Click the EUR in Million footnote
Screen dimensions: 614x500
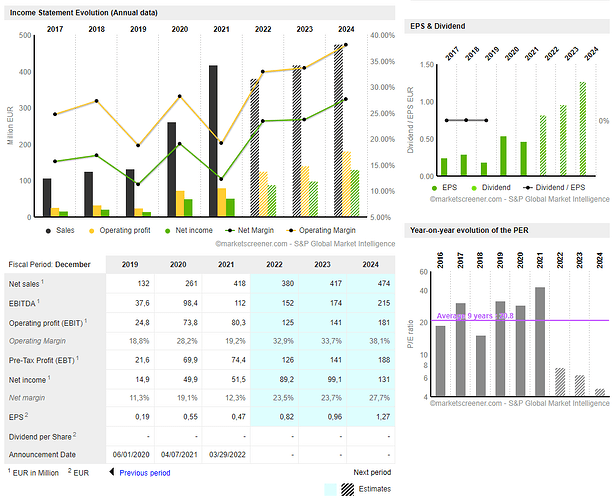point(33,473)
